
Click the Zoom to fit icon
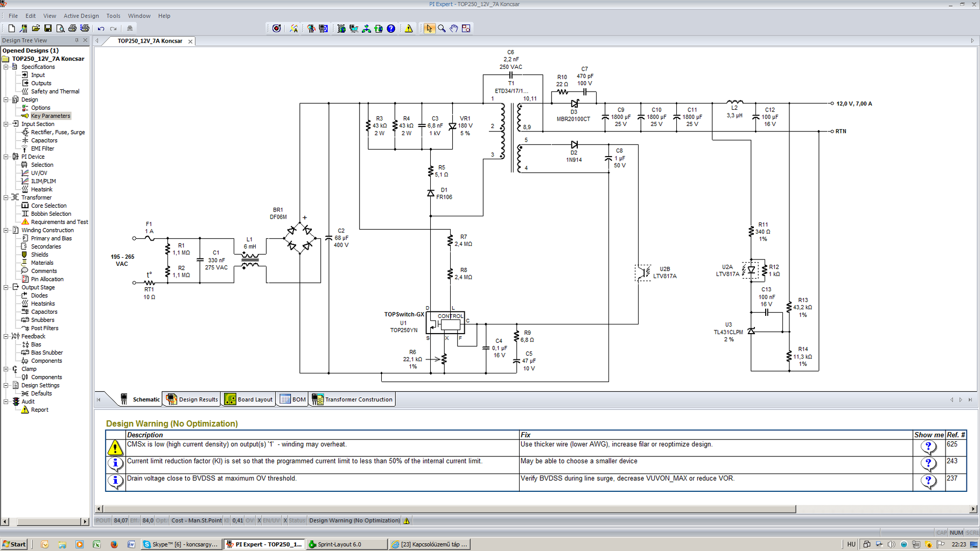pyautogui.click(x=466, y=29)
